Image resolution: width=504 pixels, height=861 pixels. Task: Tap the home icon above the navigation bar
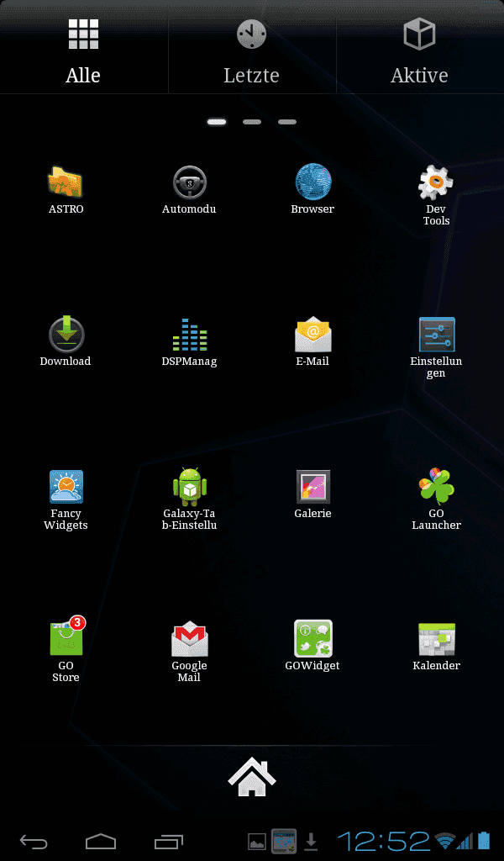click(x=252, y=776)
